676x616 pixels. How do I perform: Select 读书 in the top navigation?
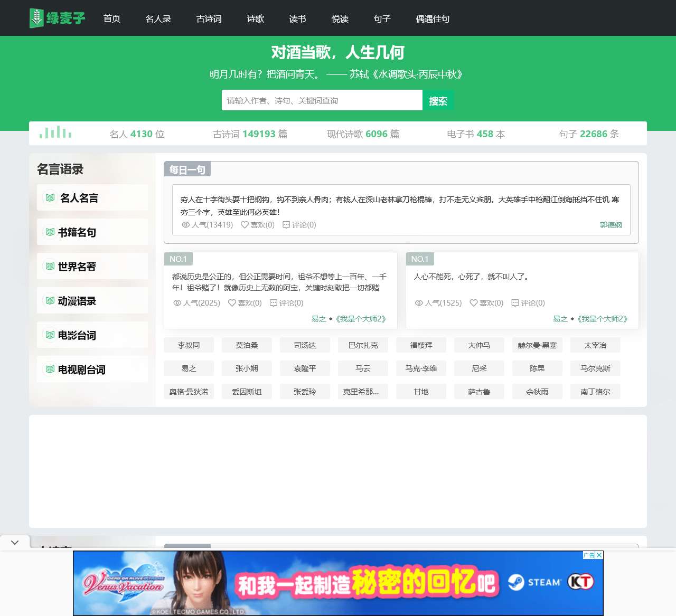(x=298, y=18)
